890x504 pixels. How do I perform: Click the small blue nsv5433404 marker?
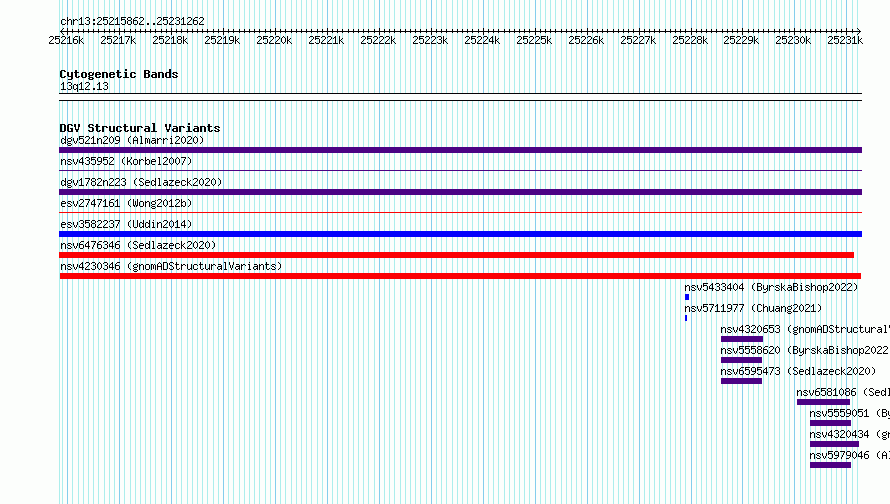click(687, 297)
